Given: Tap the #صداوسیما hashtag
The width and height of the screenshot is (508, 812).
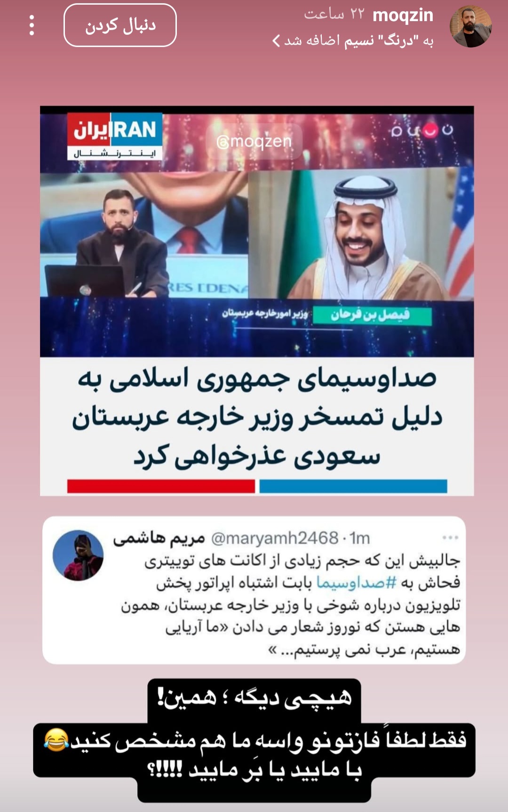Looking at the screenshot, I should pos(357,582).
